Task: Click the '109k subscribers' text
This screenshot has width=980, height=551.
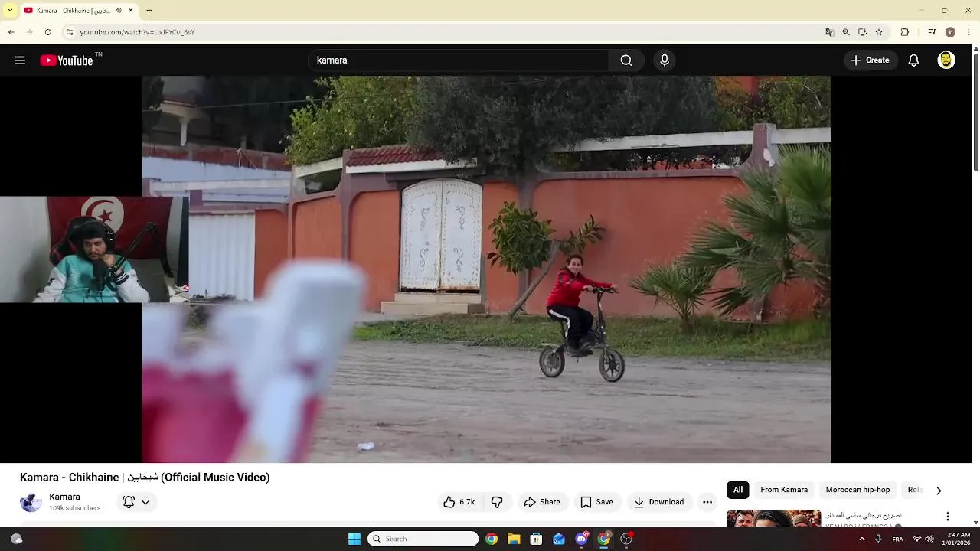Action: (x=74, y=508)
